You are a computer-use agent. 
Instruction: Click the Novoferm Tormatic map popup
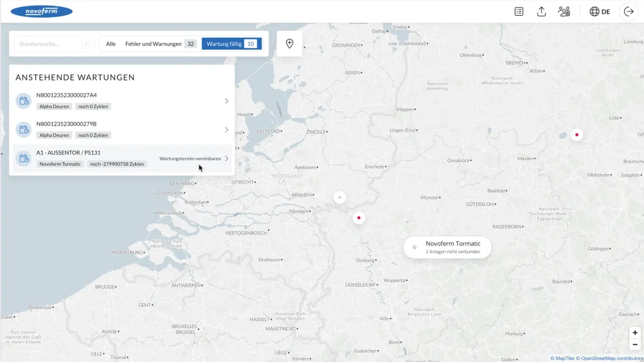click(x=447, y=247)
